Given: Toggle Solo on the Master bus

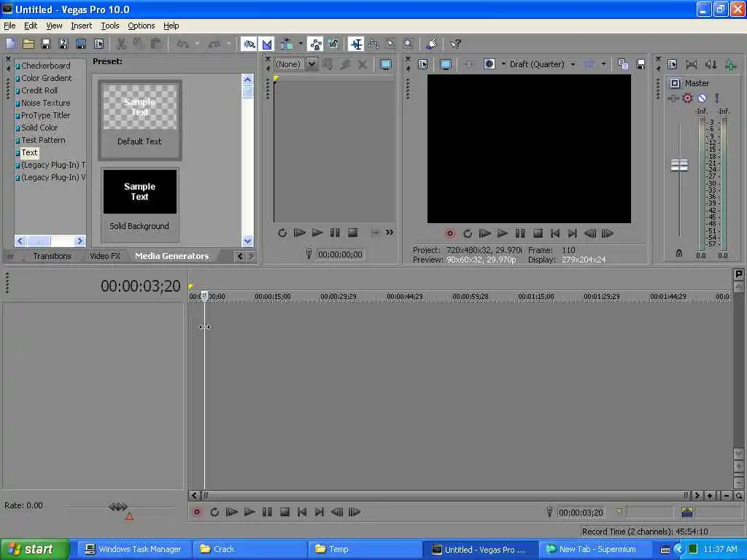Looking at the screenshot, I should coord(716,98).
